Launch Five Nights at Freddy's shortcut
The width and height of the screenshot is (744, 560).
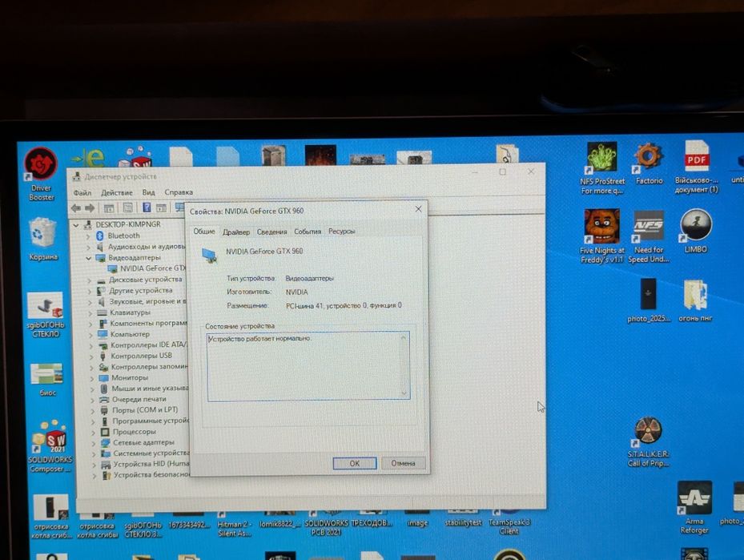point(601,236)
